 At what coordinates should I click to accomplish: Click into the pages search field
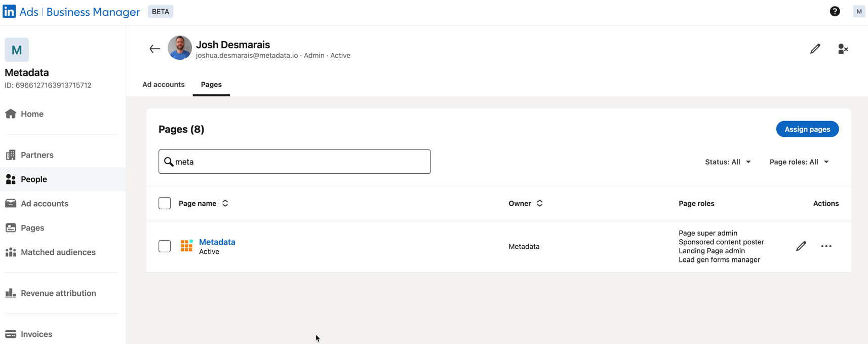pyautogui.click(x=299, y=162)
